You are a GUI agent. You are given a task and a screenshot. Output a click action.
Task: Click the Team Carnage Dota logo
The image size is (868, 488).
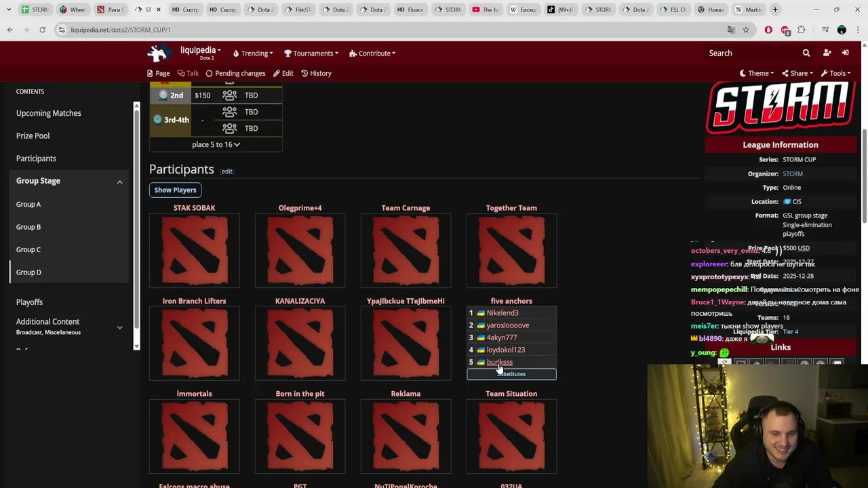coord(406,251)
